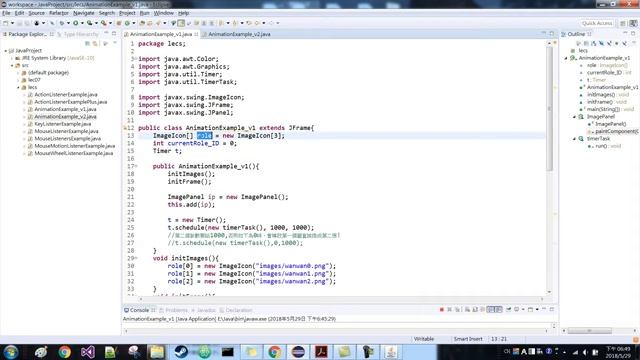The height and width of the screenshot is (360, 640).
Task: Collapse the lecs package node
Action: click(18, 87)
